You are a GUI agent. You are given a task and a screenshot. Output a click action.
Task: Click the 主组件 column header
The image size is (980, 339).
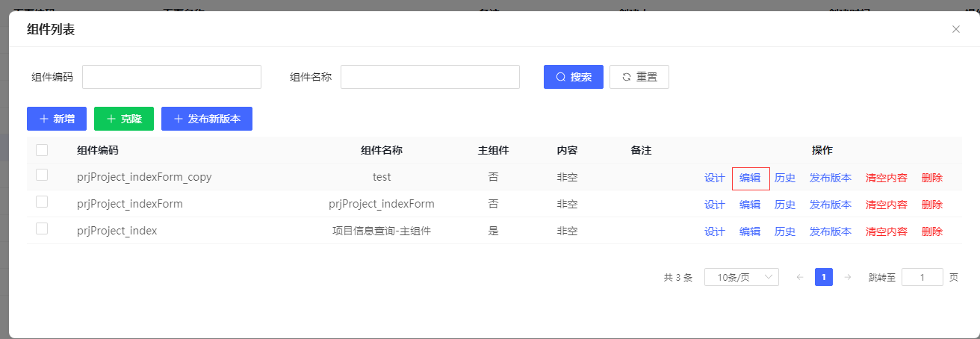click(x=493, y=150)
